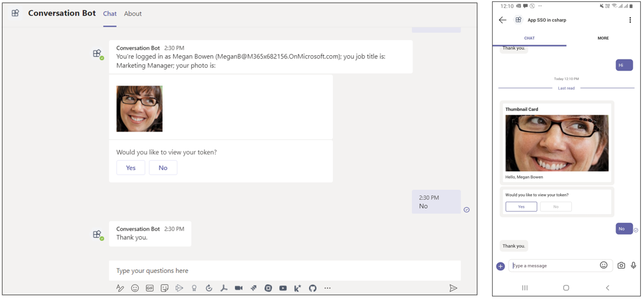The image size is (644, 299).
Task: Tap the greyed No on the mobile token card
Action: click(556, 207)
